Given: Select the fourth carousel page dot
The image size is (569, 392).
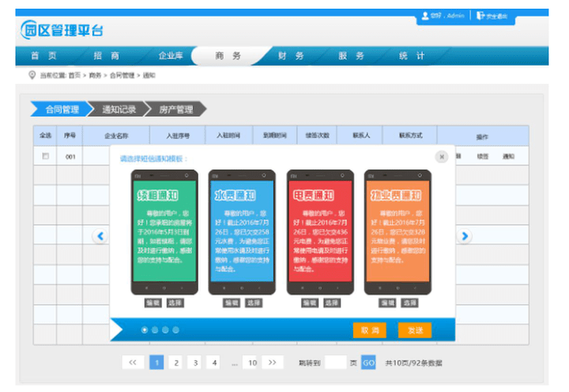Looking at the screenshot, I should (175, 330).
